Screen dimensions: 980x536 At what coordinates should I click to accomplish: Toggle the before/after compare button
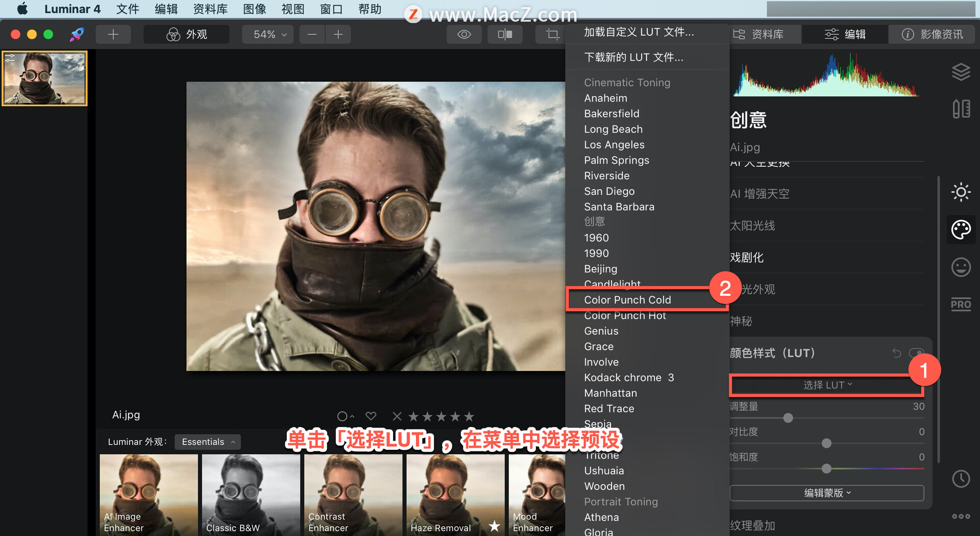click(x=505, y=34)
